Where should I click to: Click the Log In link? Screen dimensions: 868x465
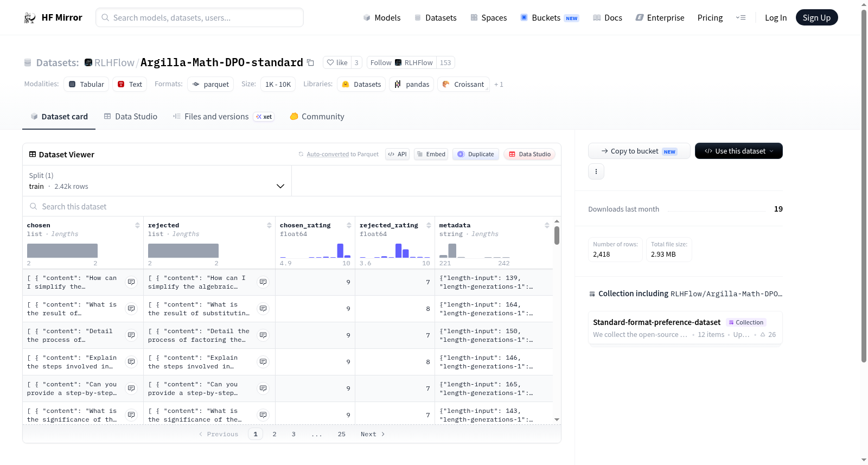pyautogui.click(x=776, y=17)
